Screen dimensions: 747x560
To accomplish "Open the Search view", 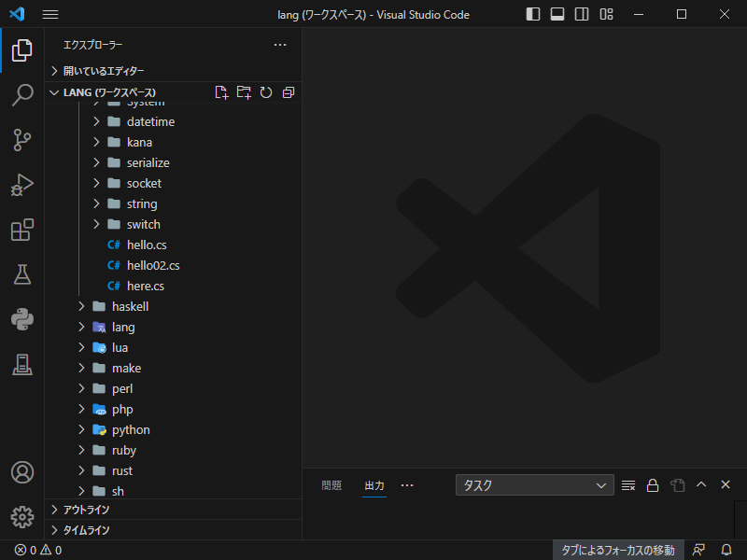I will (x=21, y=95).
